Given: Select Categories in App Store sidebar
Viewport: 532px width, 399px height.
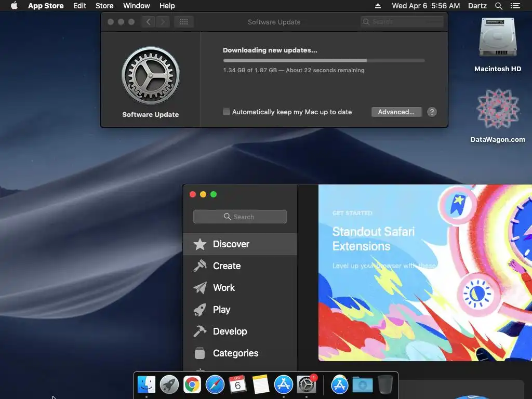Looking at the screenshot, I should pos(240,353).
